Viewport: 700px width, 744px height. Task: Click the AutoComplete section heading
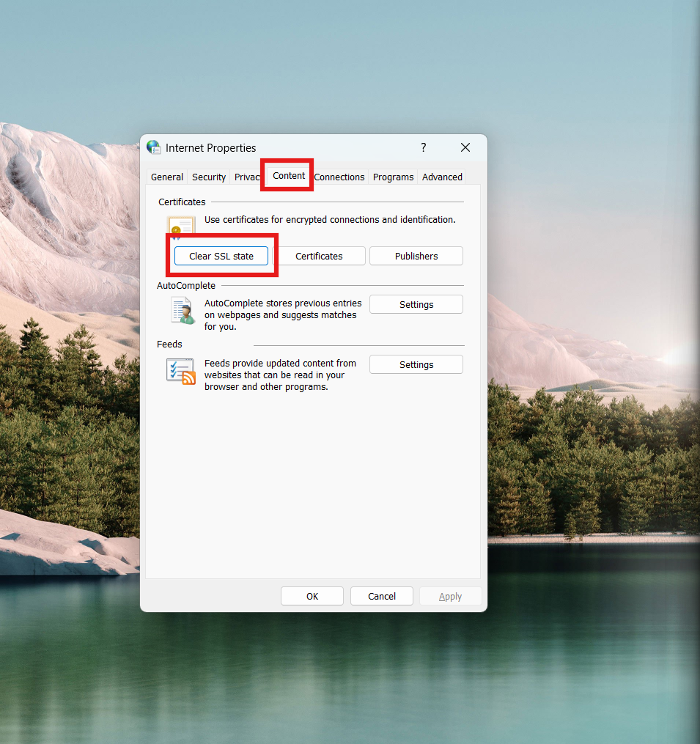pyautogui.click(x=186, y=286)
